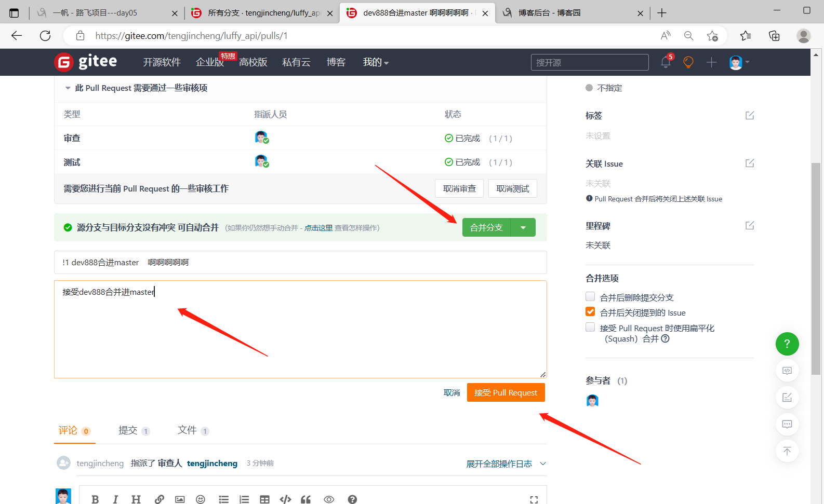Screen dimensions: 824x504
Task: Open 开源软件 in the navigation bar
Action: pyautogui.click(x=162, y=62)
